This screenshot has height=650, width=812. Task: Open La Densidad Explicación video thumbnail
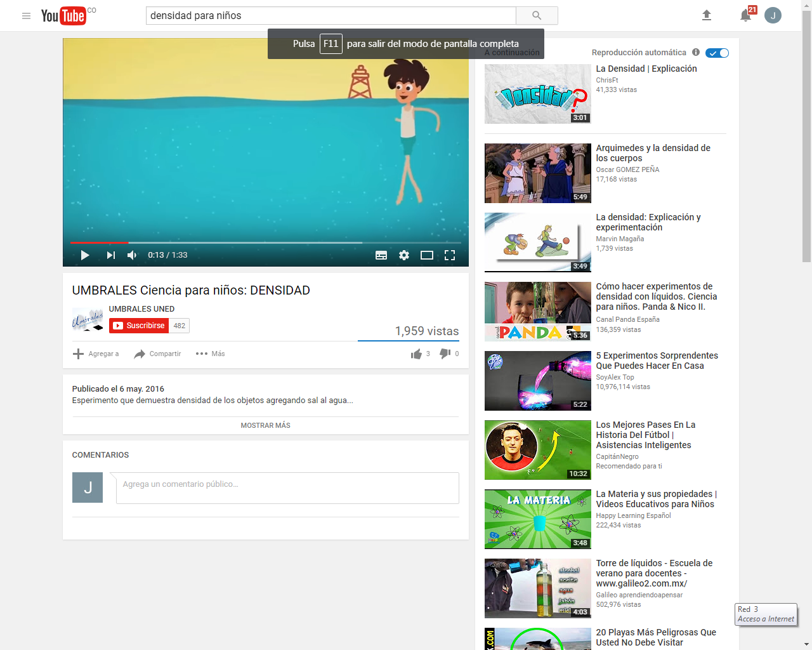(538, 94)
